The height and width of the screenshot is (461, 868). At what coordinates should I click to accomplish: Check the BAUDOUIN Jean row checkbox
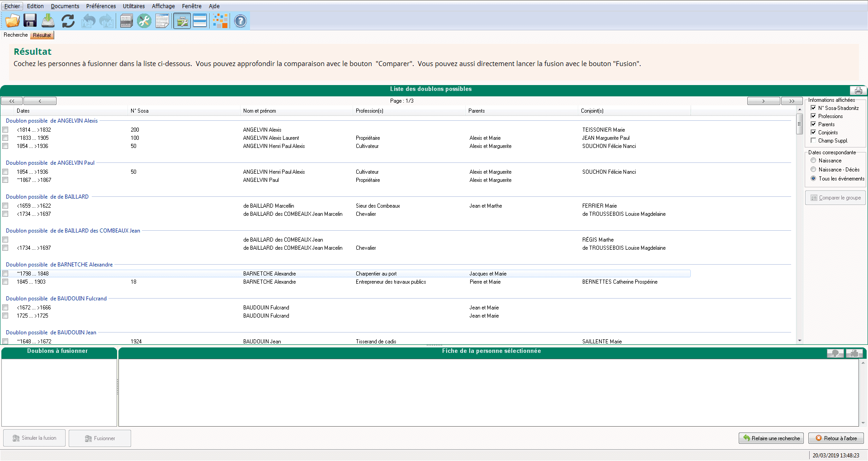5,342
